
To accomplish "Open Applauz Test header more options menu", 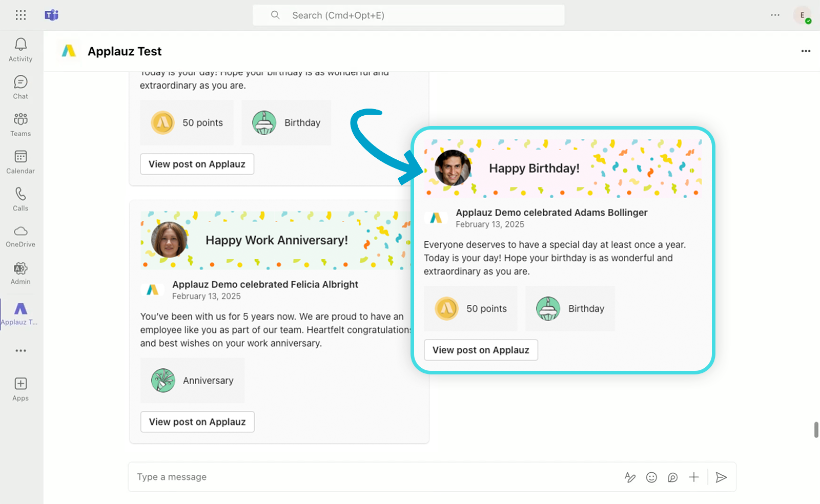I will 806,51.
